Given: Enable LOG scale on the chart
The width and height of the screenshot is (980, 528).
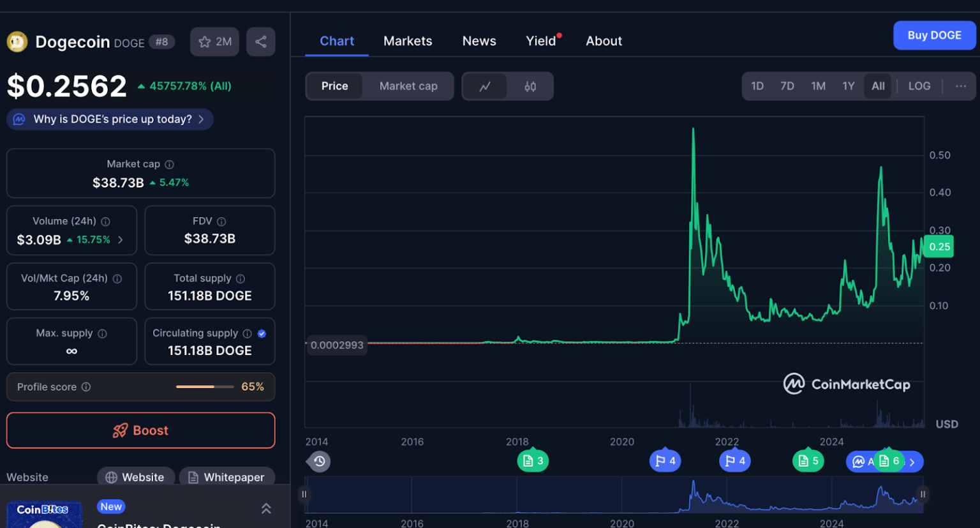Looking at the screenshot, I should click(x=919, y=86).
